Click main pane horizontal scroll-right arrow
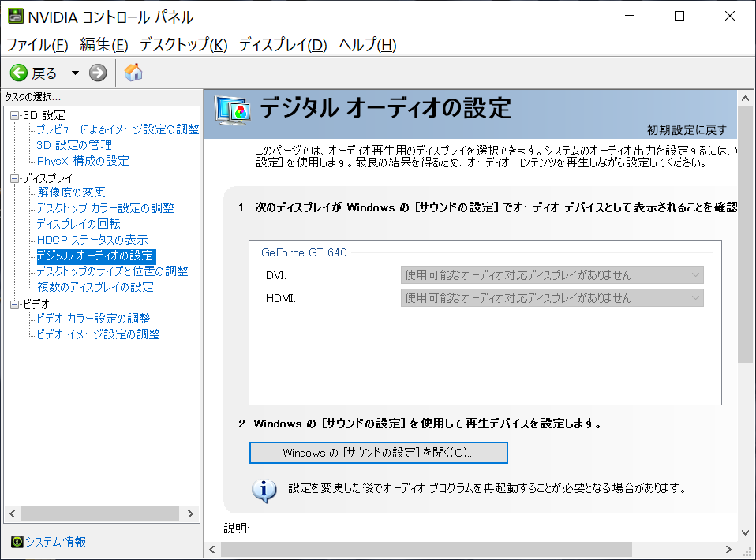This screenshot has height=560, width=756. [728, 550]
